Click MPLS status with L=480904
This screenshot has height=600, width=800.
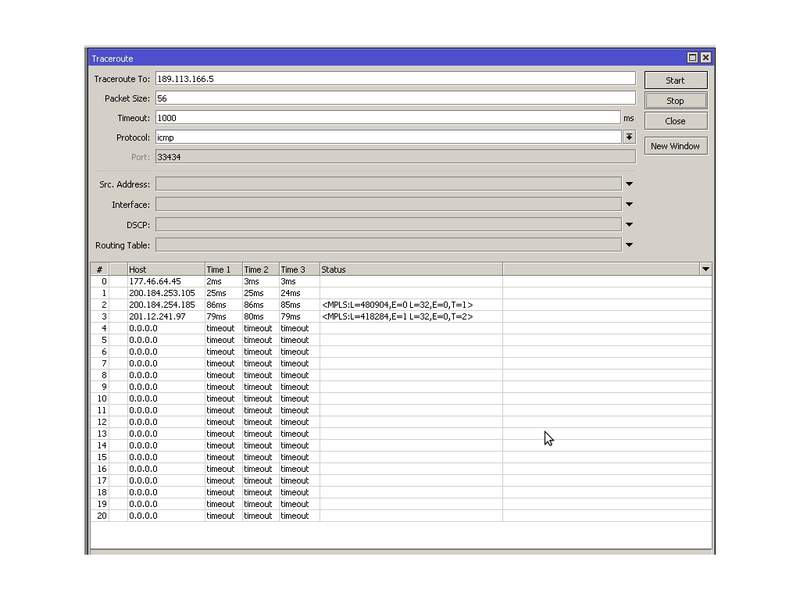tap(397, 305)
